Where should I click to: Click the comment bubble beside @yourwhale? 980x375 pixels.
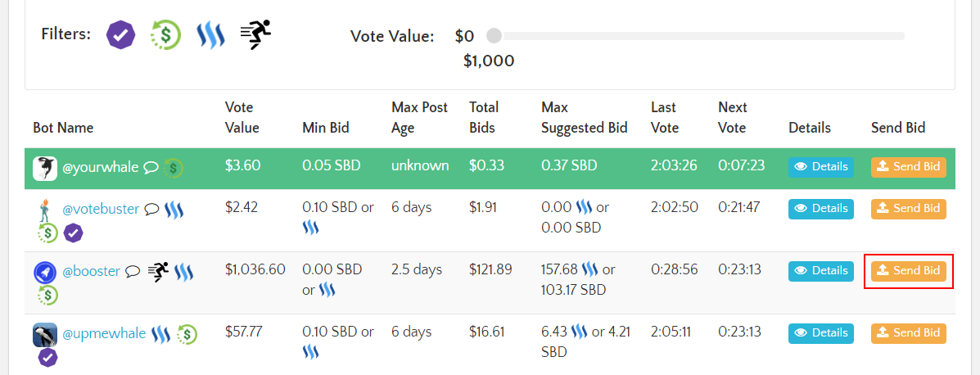coord(151,168)
